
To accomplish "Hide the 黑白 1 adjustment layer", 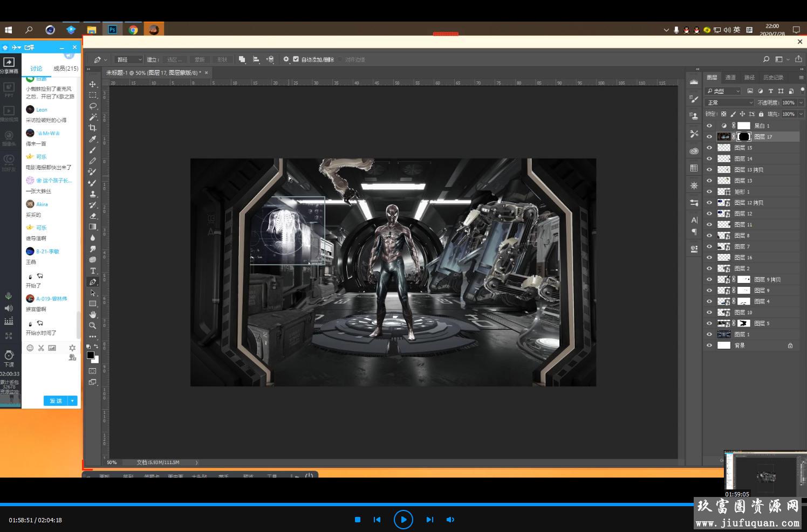I will [709, 126].
